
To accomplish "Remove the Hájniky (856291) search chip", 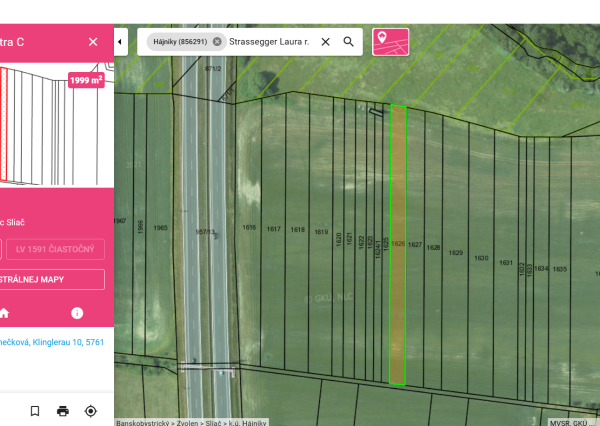I will point(217,42).
